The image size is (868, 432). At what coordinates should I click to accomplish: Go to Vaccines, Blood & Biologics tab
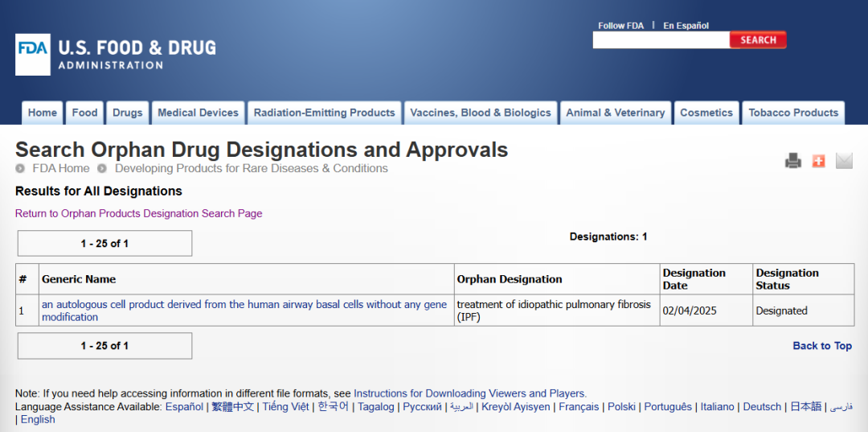pyautogui.click(x=481, y=113)
